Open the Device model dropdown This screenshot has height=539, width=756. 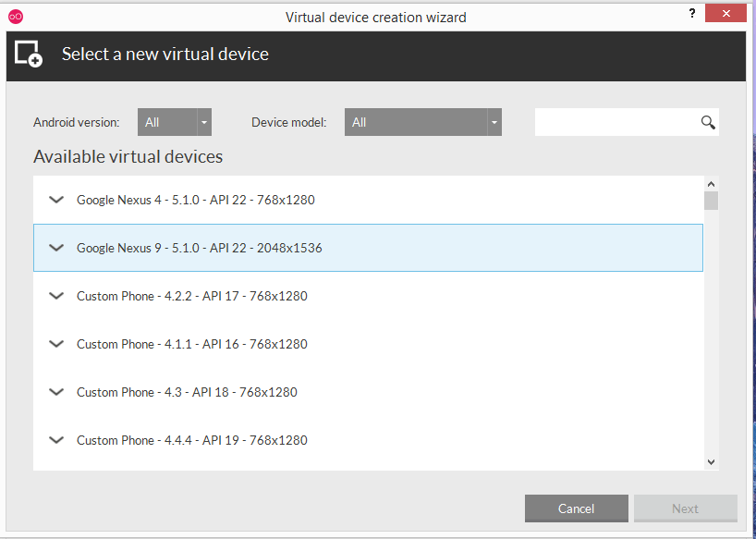pos(422,122)
